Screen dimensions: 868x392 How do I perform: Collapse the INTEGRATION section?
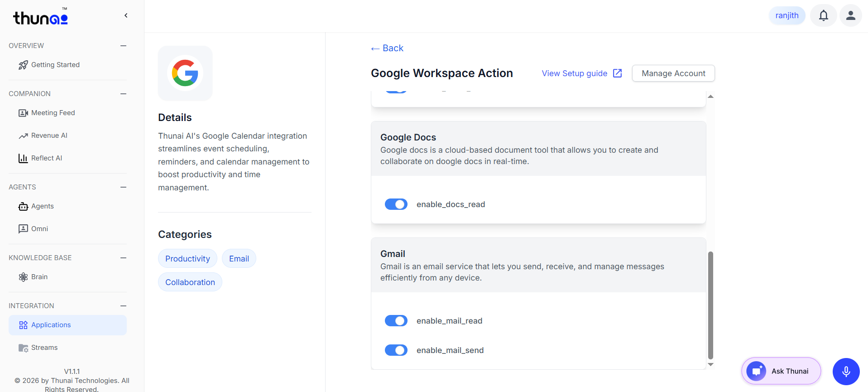pos(123,306)
